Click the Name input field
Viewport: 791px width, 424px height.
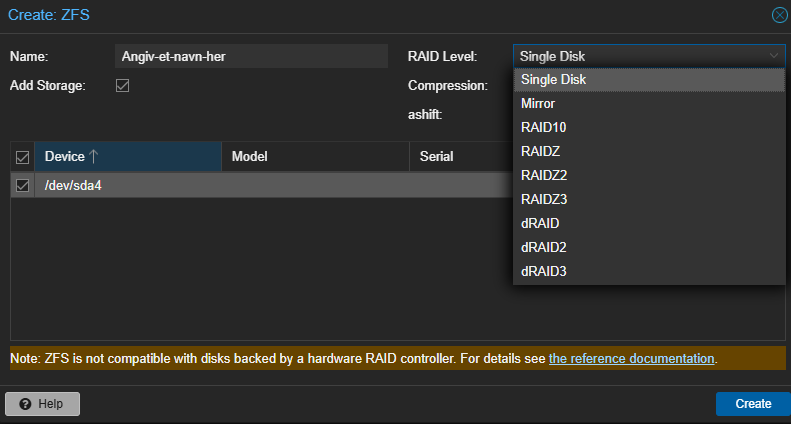point(251,56)
